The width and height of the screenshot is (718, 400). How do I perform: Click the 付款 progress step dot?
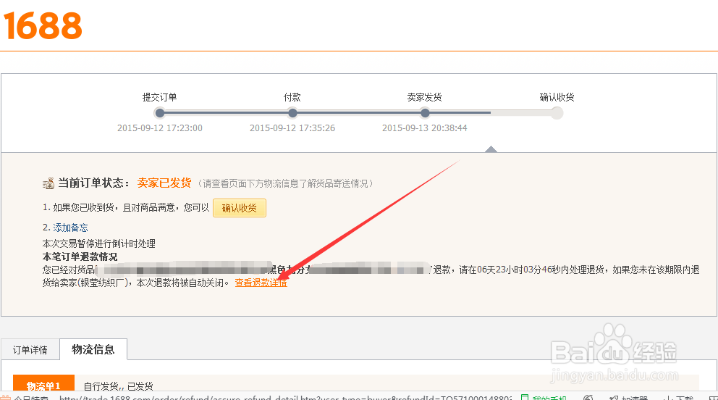pos(292,113)
